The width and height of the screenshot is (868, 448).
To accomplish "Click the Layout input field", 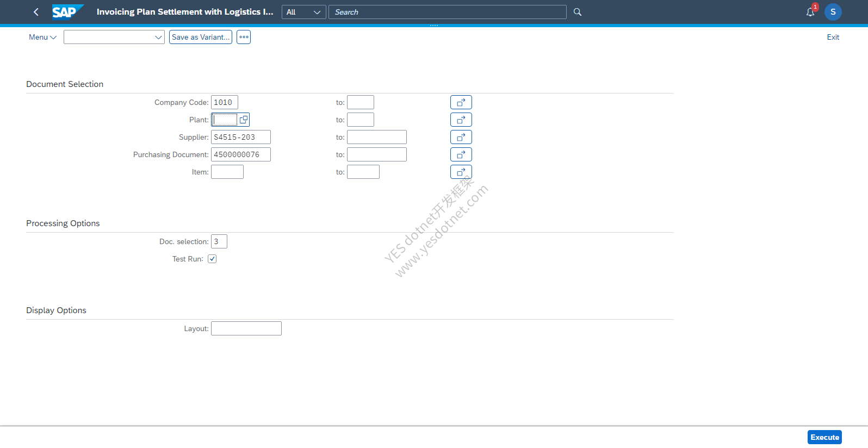I will pyautogui.click(x=246, y=328).
